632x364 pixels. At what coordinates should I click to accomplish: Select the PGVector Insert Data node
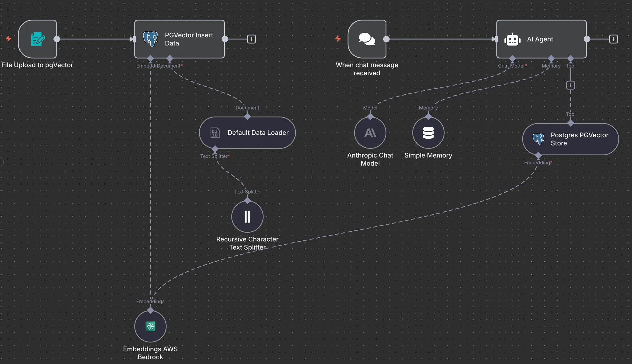pos(179,39)
